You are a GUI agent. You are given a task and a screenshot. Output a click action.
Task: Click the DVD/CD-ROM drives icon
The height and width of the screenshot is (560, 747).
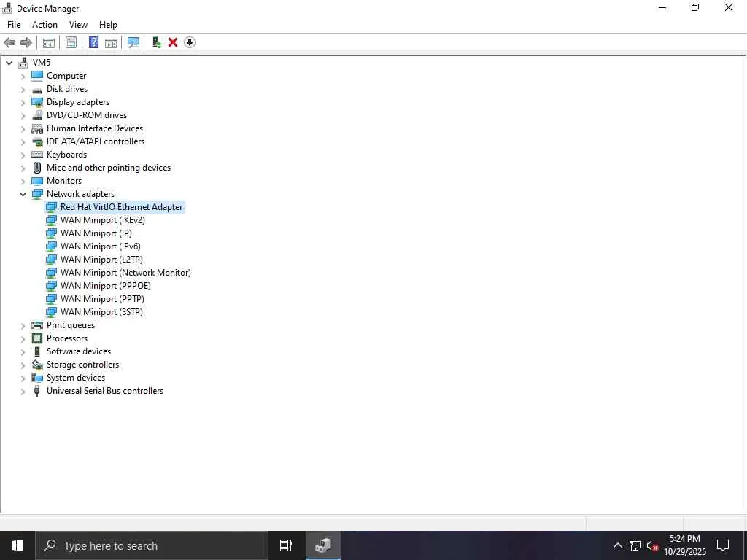point(37,115)
